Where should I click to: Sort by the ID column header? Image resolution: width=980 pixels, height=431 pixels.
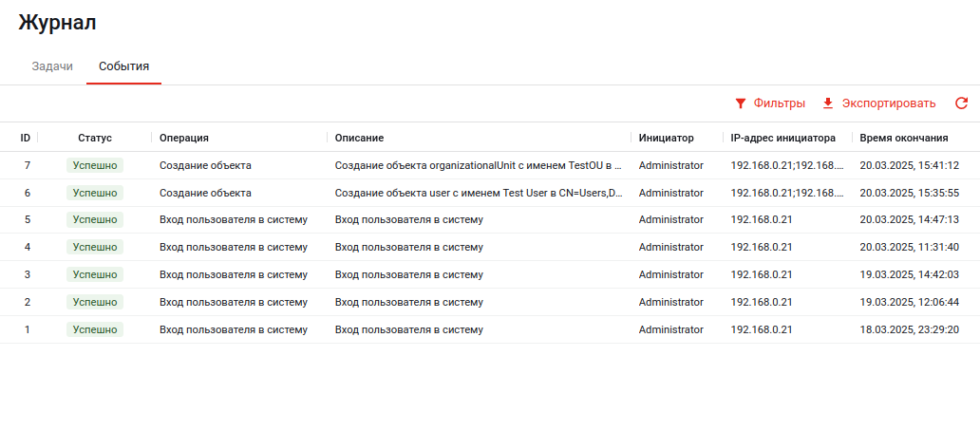(x=26, y=138)
